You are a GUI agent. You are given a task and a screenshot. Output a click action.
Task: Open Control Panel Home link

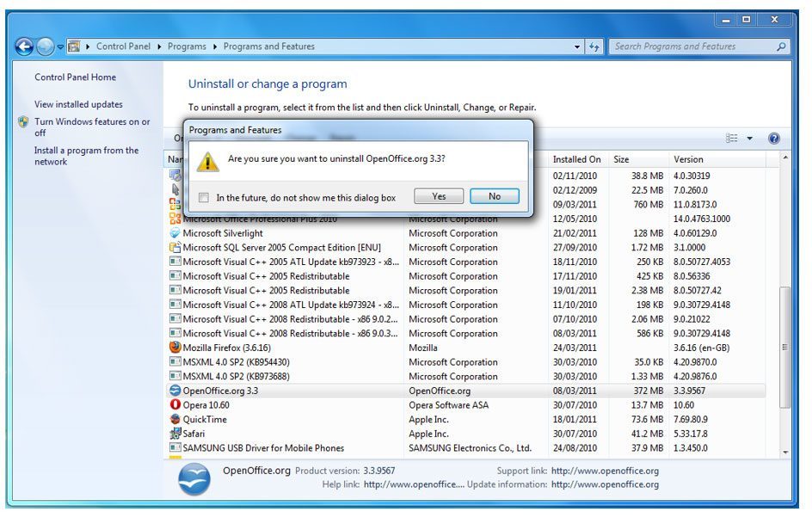coord(75,77)
